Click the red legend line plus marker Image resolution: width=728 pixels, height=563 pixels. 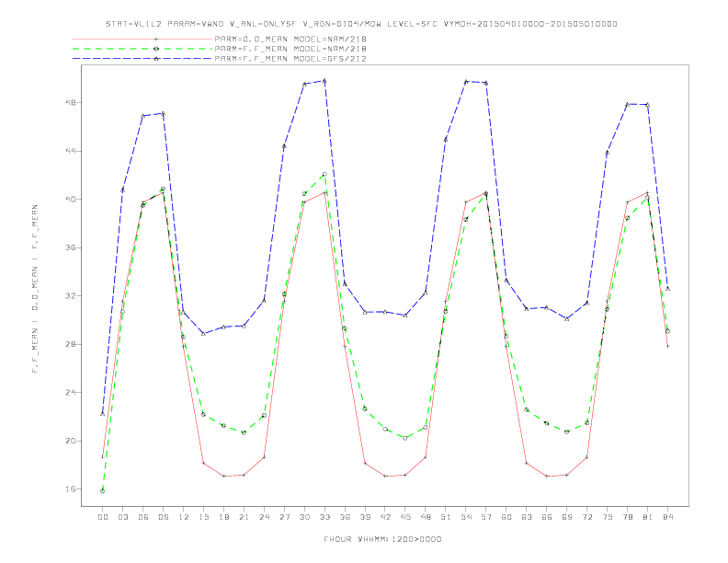156,39
